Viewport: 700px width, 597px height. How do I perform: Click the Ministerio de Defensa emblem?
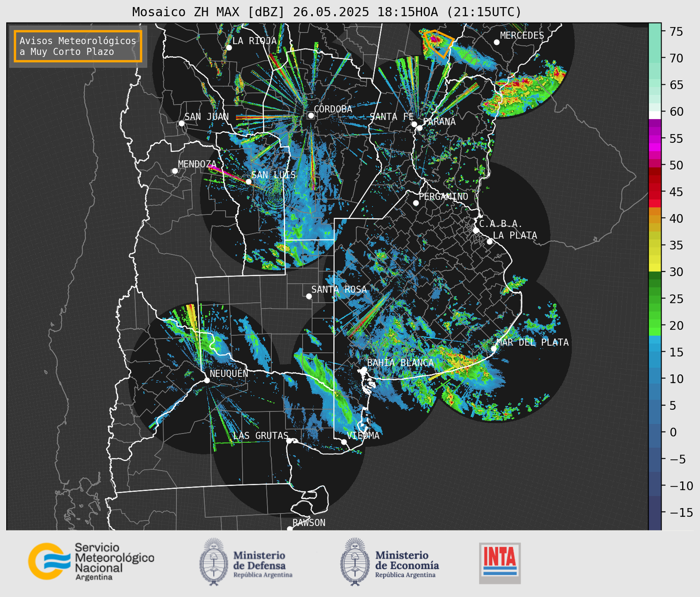214,562
